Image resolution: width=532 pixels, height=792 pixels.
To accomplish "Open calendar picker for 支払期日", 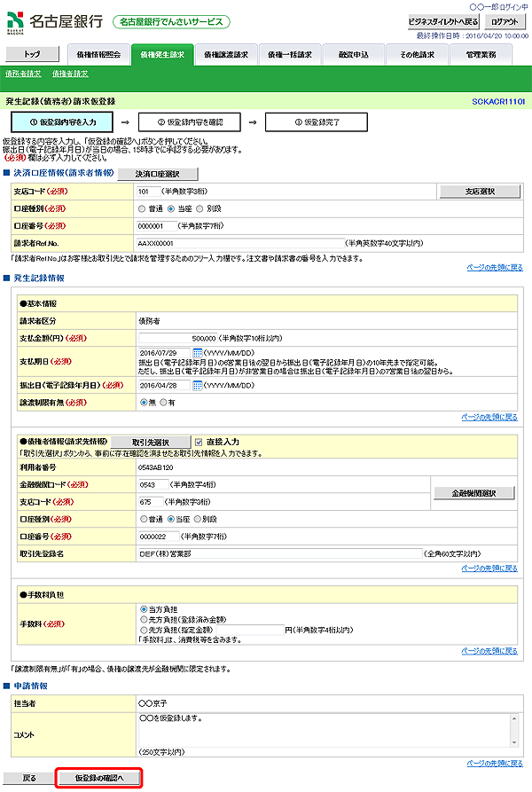I will click(x=198, y=353).
